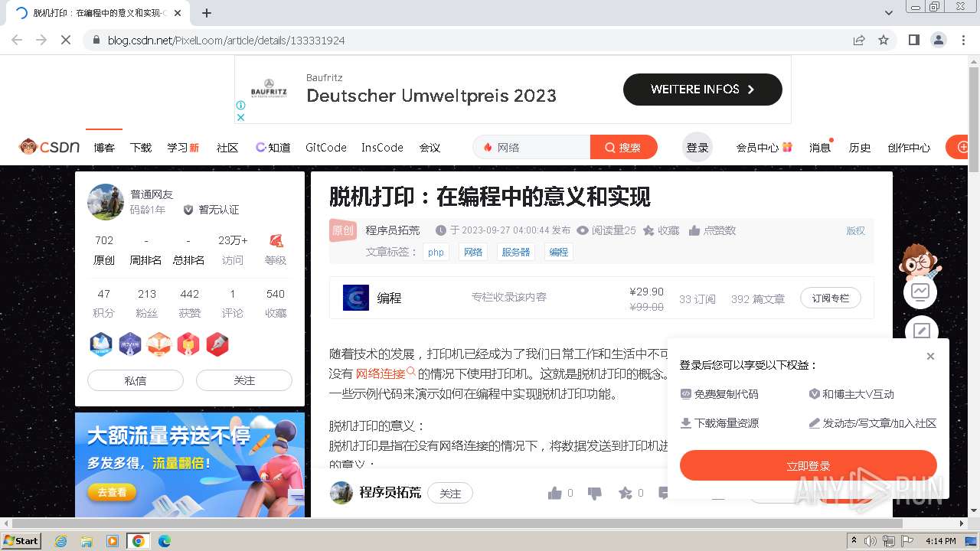Select the 网络 article tag

pyautogui.click(x=473, y=252)
